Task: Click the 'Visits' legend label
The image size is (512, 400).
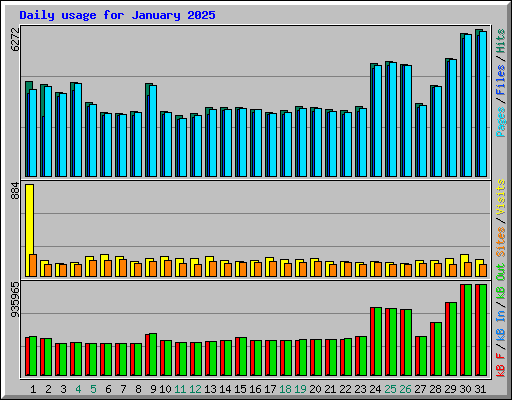Action: point(501,197)
